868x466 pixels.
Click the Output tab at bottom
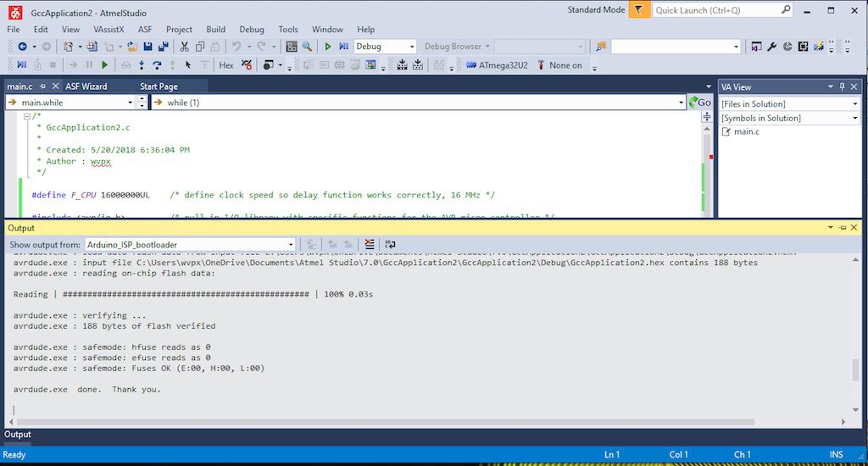click(17, 435)
